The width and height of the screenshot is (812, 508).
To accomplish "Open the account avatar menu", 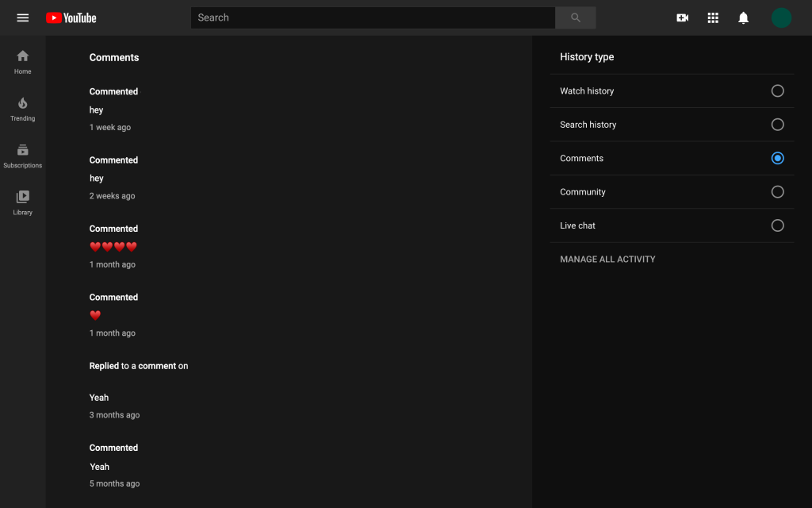I will click(x=781, y=17).
